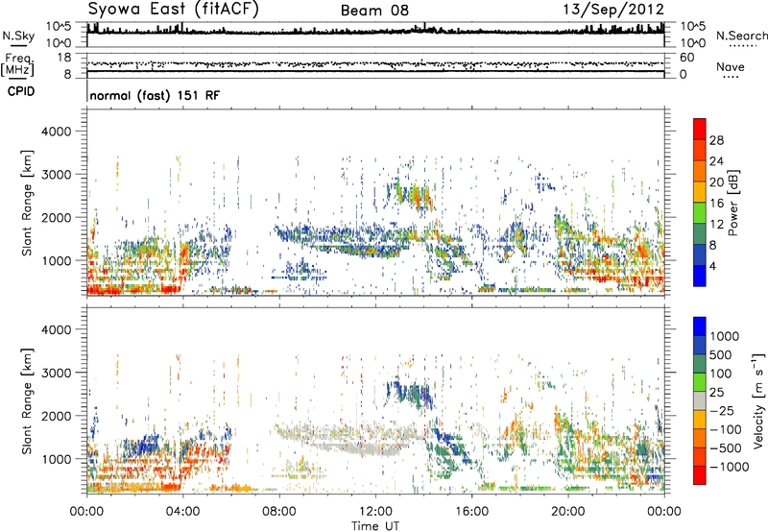The width and height of the screenshot is (768, 532).
Task: Click the "16:00" time axis label
Action: (x=471, y=512)
